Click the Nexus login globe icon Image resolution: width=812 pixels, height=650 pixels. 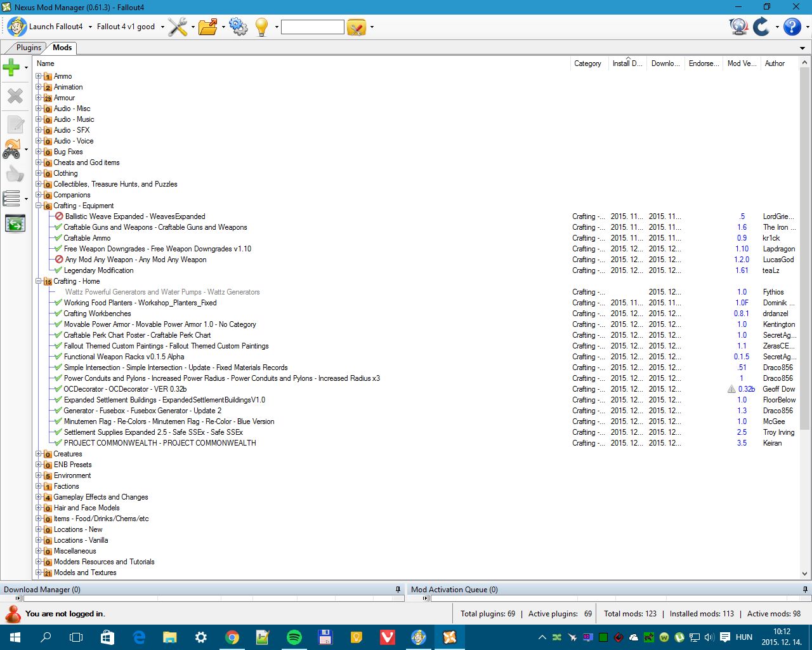click(x=738, y=27)
